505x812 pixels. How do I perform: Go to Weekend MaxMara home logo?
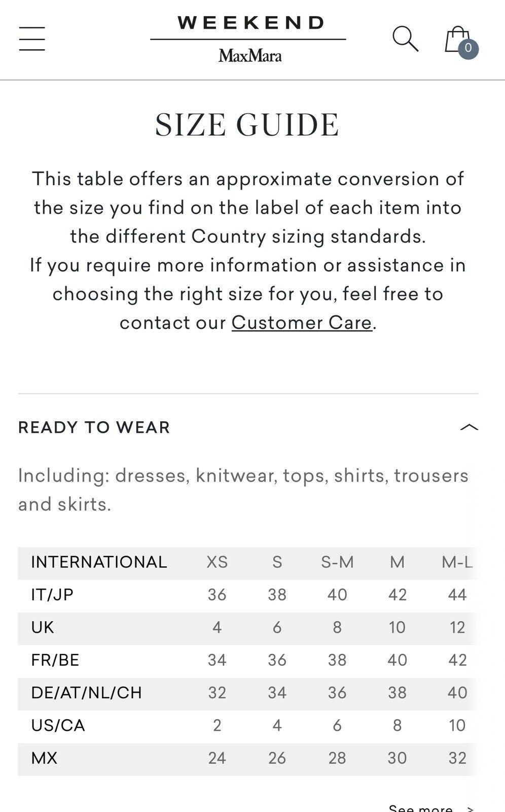coord(248,39)
